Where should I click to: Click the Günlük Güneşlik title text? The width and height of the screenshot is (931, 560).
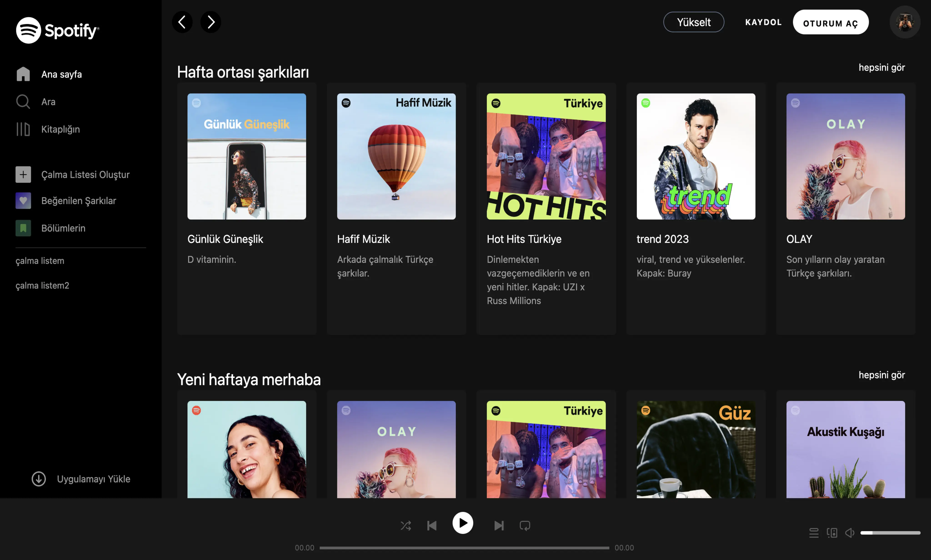tap(225, 239)
